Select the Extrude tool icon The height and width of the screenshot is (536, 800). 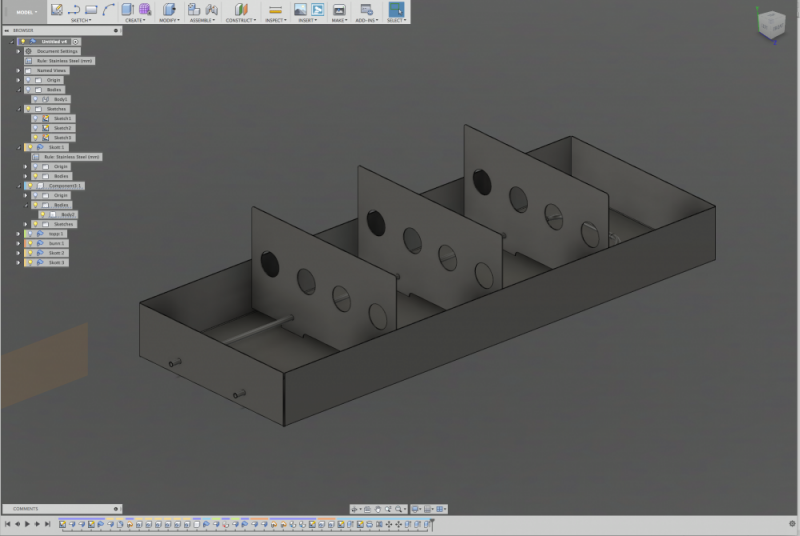tap(127, 9)
